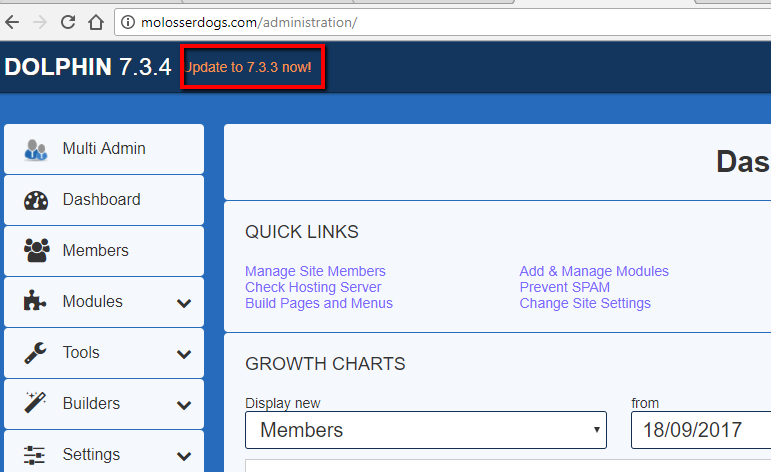Open Add & Manage Modules link
Screen dimensions: 771x472
pyautogui.click(x=594, y=271)
